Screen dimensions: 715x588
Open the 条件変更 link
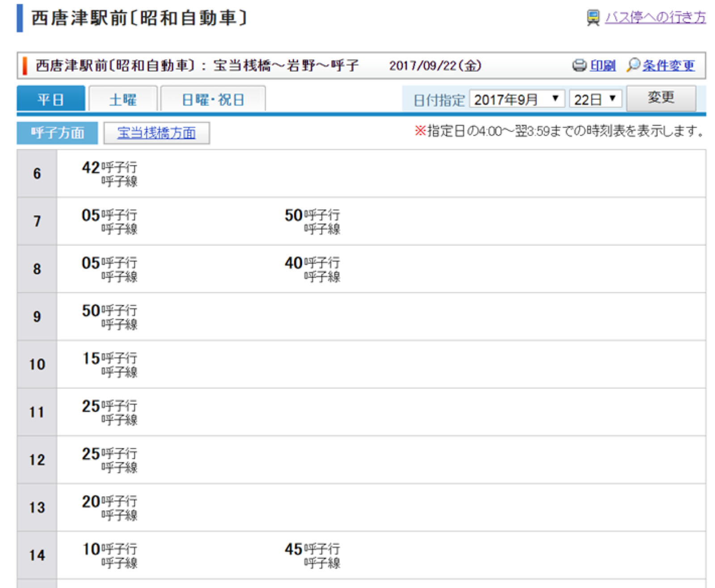click(x=669, y=66)
